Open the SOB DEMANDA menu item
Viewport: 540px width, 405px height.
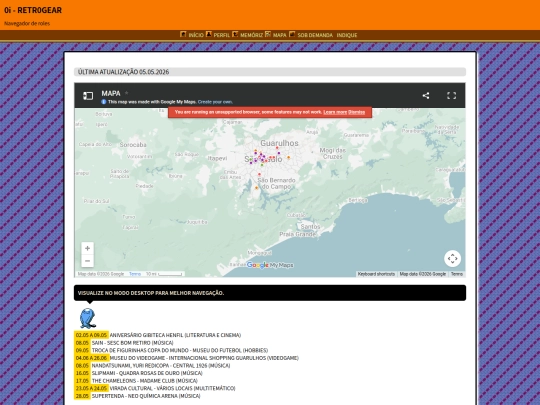(x=315, y=35)
